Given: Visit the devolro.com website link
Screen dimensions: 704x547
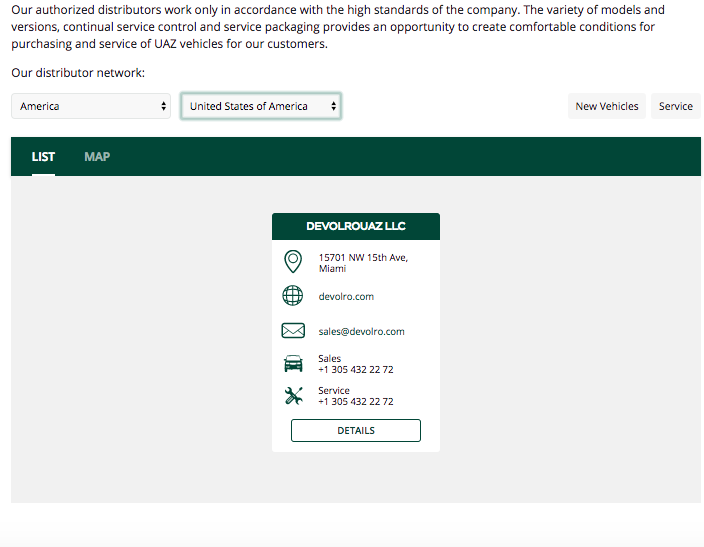Looking at the screenshot, I should (345, 297).
